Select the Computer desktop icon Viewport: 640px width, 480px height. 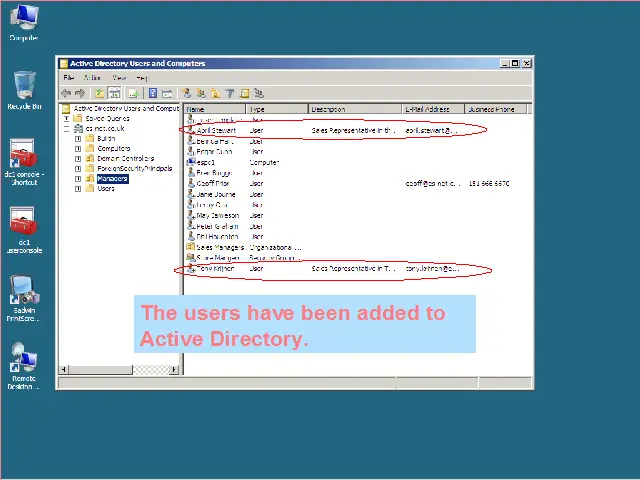pyautogui.click(x=24, y=22)
